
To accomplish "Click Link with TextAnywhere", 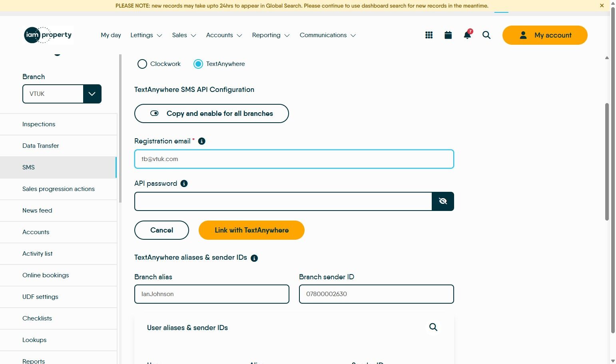I will pos(251,230).
